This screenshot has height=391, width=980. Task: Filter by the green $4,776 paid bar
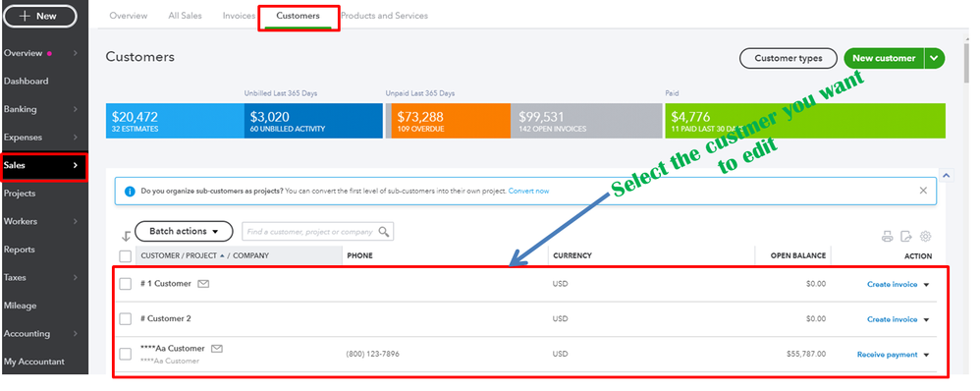(805, 121)
